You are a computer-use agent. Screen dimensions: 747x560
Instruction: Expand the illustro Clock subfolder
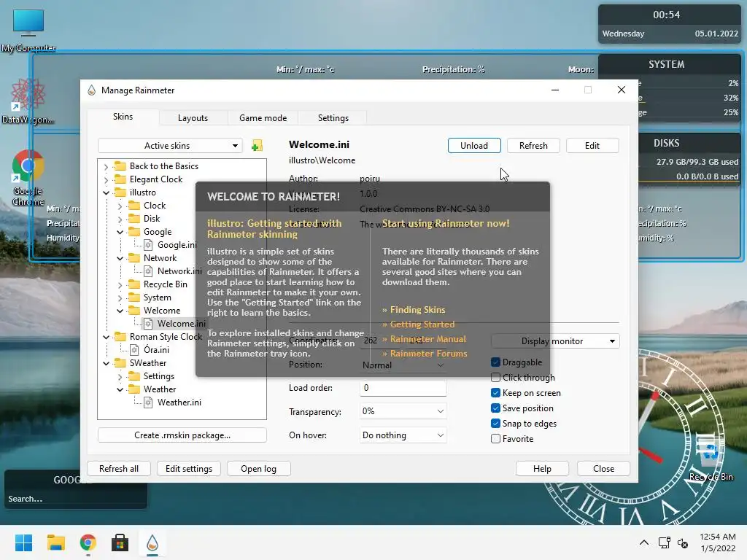click(x=120, y=206)
